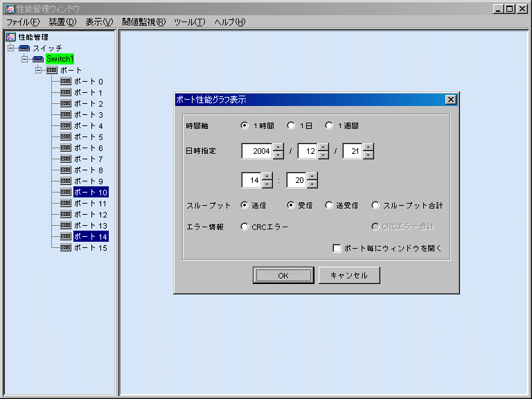This screenshot has height=399, width=532.
Task: Collapse the スイッチ tree node
Action: [10, 48]
